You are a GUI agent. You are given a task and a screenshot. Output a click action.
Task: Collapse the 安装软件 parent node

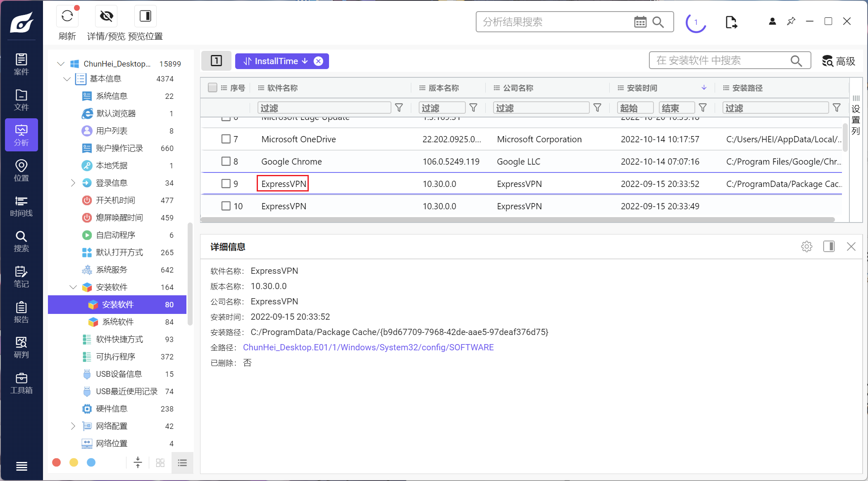(x=73, y=287)
